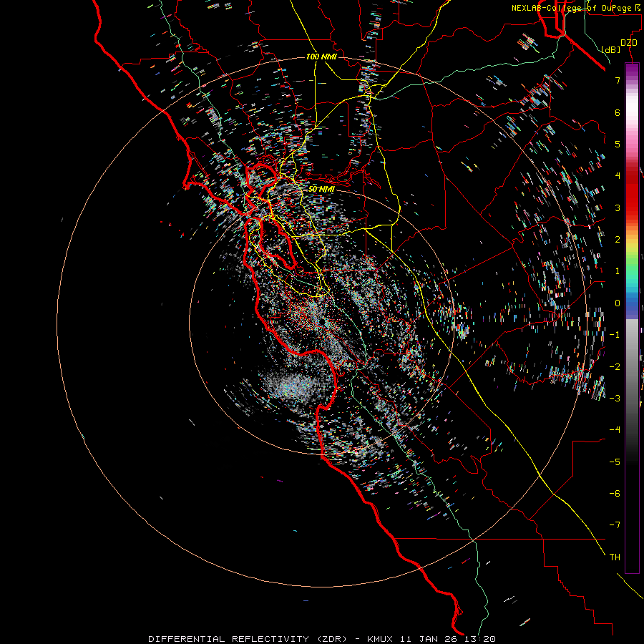Click the "0" value on the dB scale
The image size is (644, 644).
[x=618, y=303]
